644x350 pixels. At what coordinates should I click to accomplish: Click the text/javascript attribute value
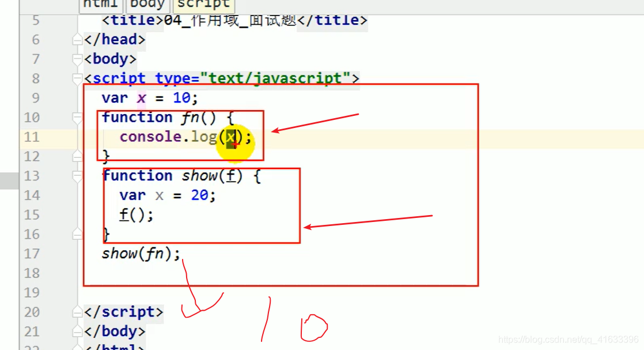pyautogui.click(x=275, y=78)
